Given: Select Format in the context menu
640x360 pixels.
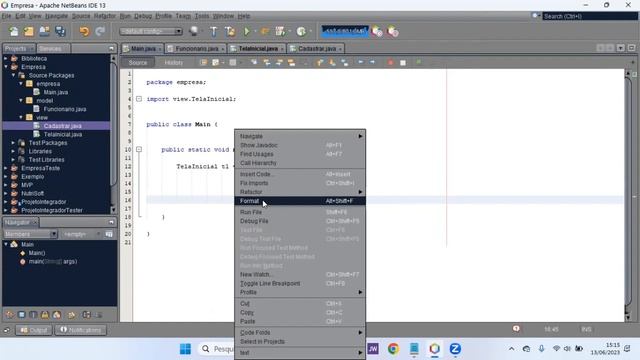Looking at the screenshot, I should tap(300, 201).
